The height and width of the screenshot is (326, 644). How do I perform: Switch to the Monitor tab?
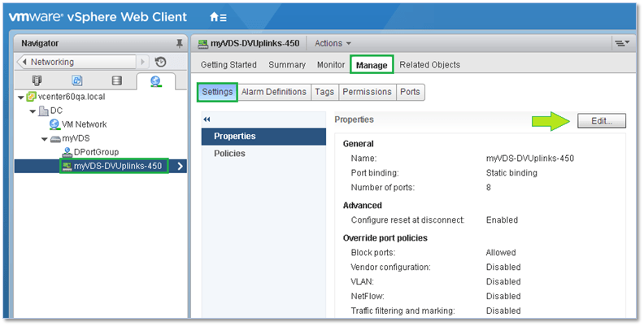(331, 65)
